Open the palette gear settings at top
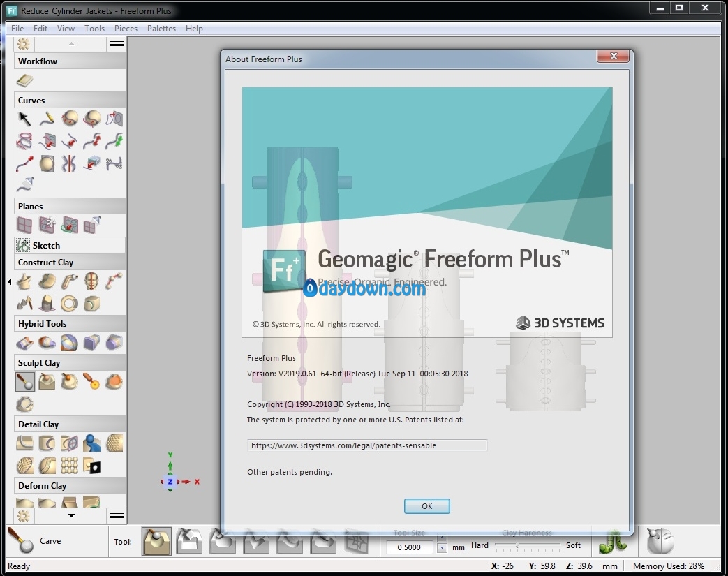This screenshot has width=728, height=576. pyautogui.click(x=23, y=44)
